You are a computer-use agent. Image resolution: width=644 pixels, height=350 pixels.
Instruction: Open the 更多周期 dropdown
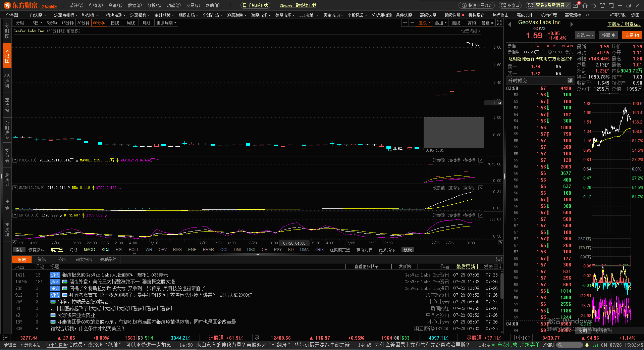coord(166,23)
